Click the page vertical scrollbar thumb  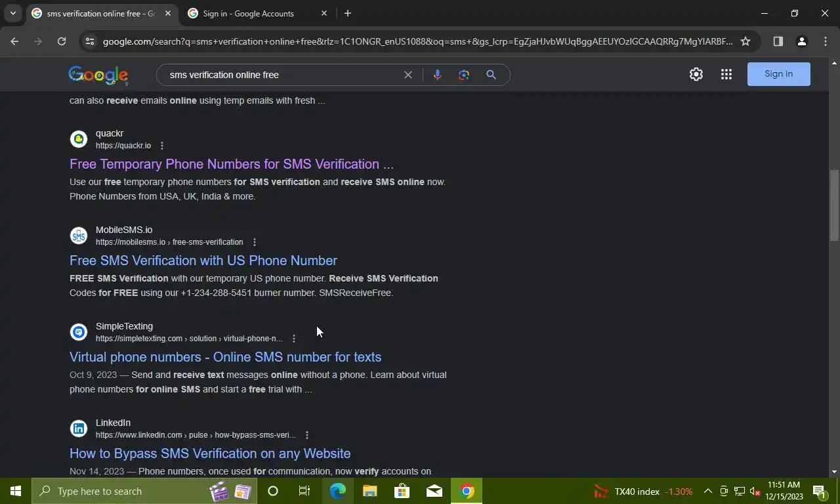(834, 205)
